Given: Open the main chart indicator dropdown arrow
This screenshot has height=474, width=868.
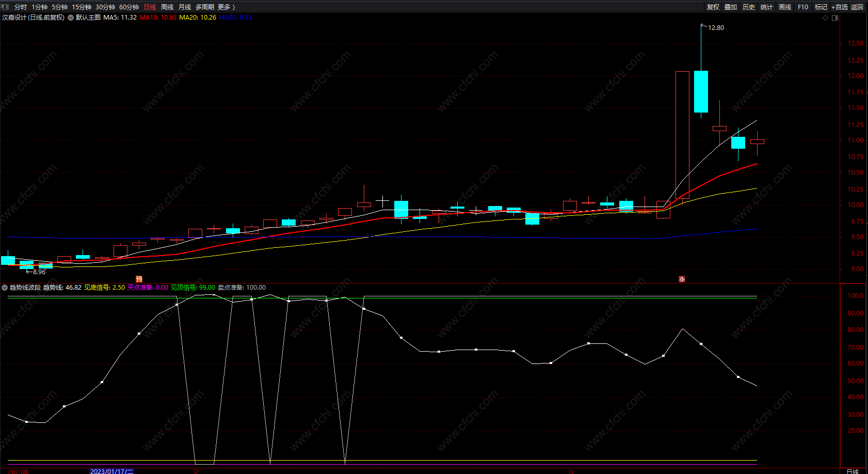Looking at the screenshot, I should [x=71, y=18].
